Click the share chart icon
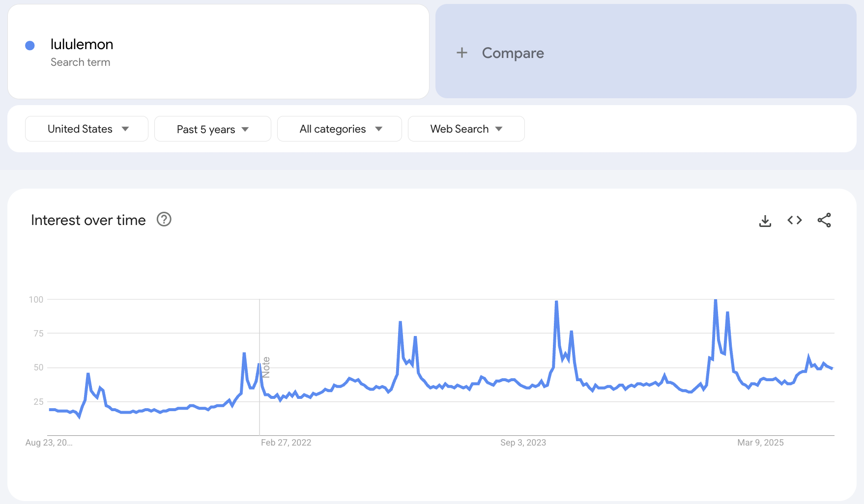Image resolution: width=864 pixels, height=504 pixels. coord(824,221)
